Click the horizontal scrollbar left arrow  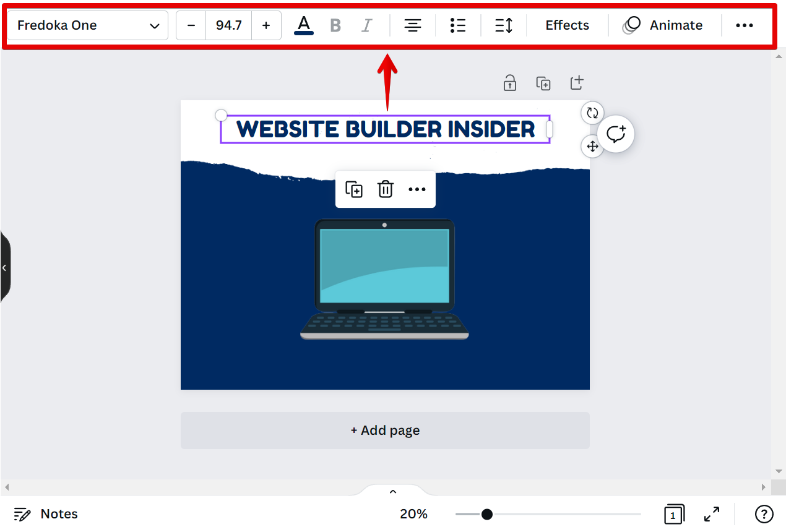(x=6, y=487)
